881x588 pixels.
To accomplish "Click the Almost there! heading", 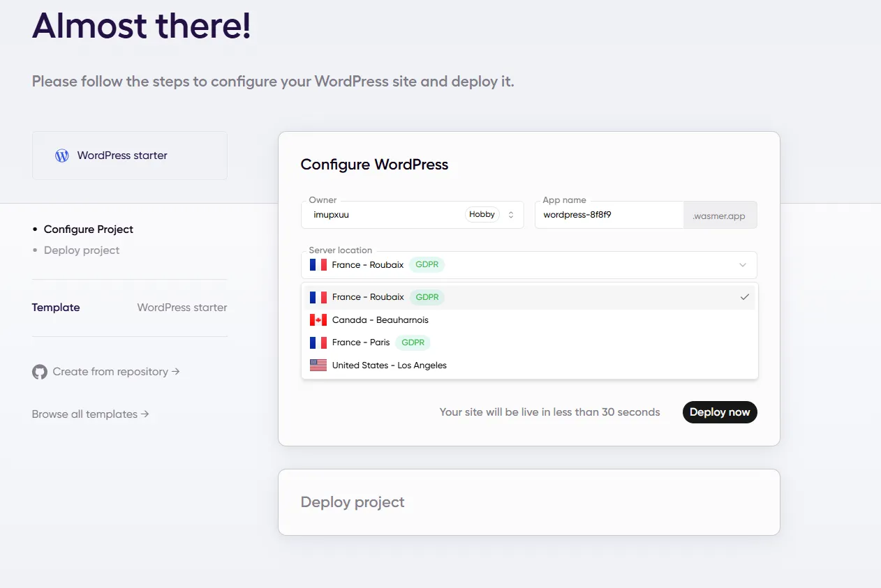I will pyautogui.click(x=142, y=26).
